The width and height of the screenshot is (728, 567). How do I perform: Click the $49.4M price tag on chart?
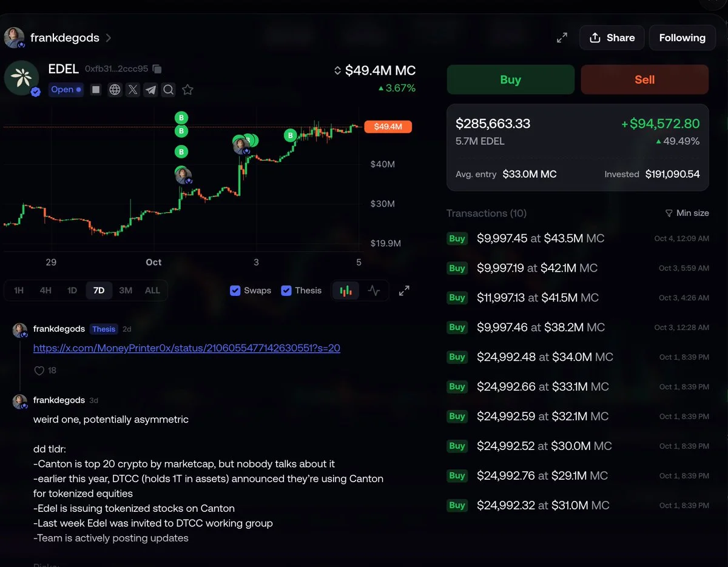(388, 127)
